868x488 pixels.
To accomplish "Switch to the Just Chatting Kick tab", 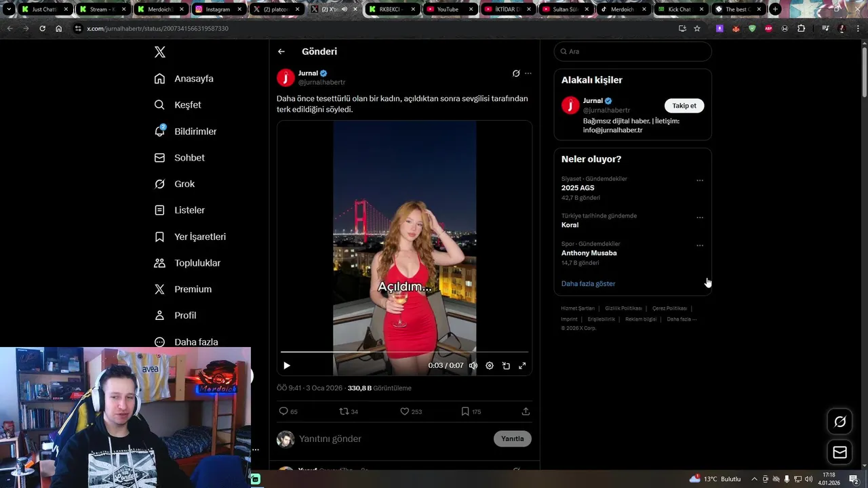I will tap(44, 9).
